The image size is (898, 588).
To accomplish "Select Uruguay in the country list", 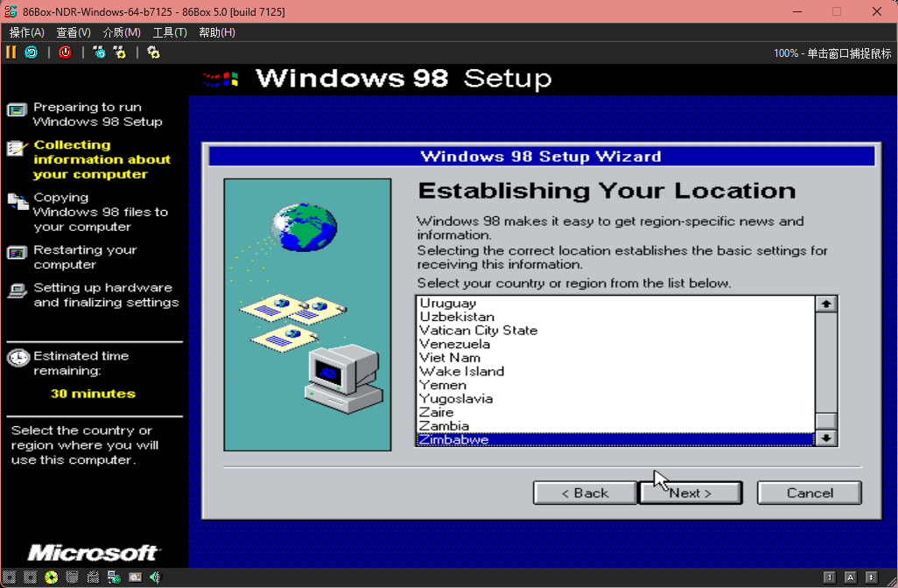I will pos(615,303).
